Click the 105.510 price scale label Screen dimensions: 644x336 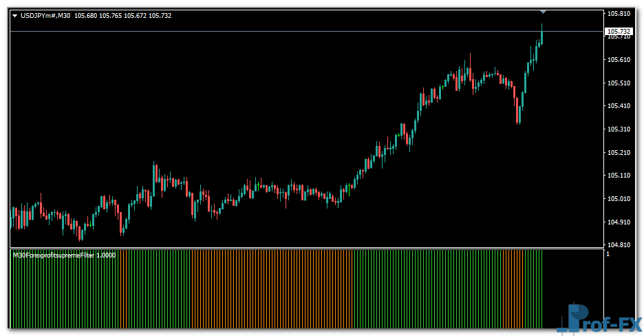619,83
